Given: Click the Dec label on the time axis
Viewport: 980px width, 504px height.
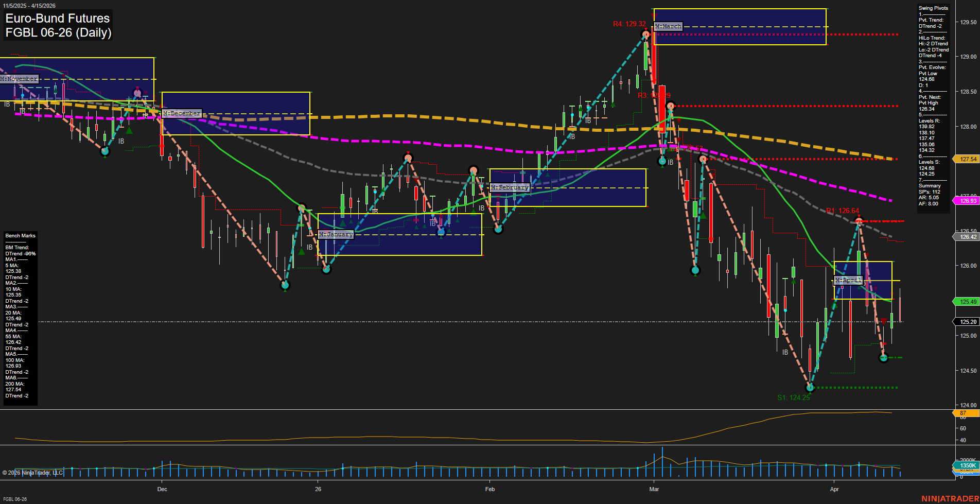Looking at the screenshot, I should (x=163, y=489).
